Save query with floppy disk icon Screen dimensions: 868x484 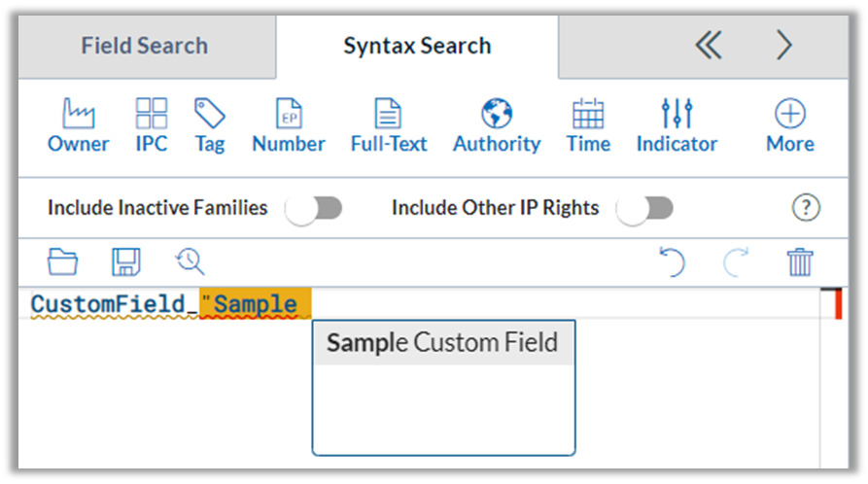pos(126,261)
